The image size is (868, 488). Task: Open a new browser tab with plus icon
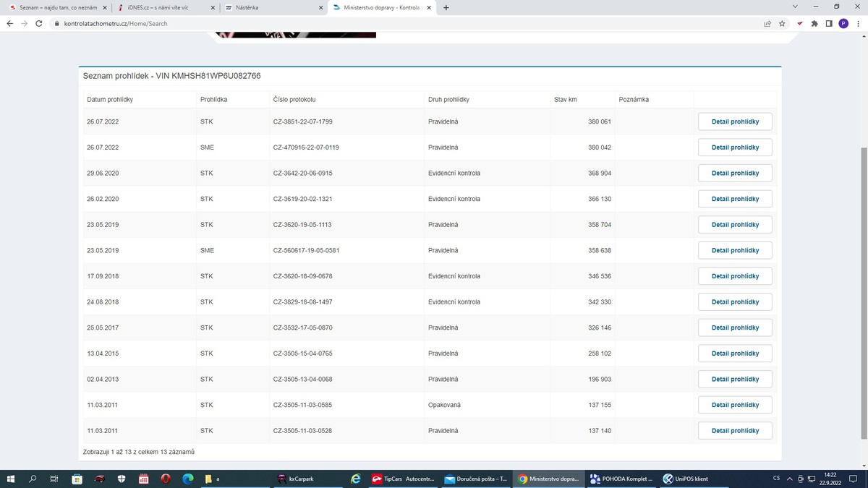pos(446,7)
